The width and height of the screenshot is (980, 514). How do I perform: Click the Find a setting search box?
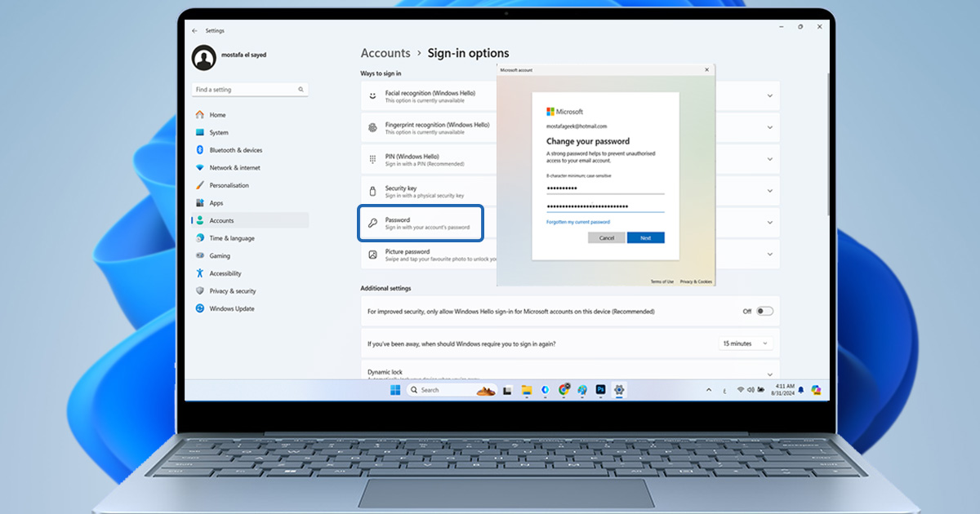250,90
